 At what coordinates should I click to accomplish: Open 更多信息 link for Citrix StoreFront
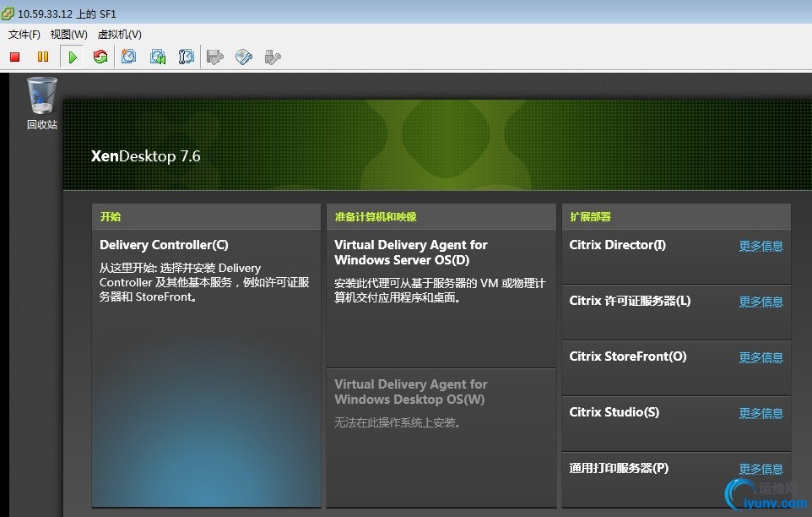pyautogui.click(x=761, y=357)
